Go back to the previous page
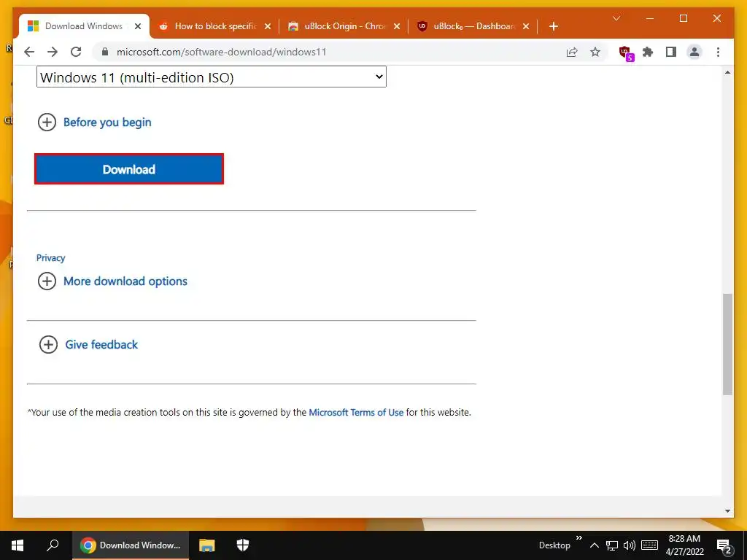 coord(29,52)
